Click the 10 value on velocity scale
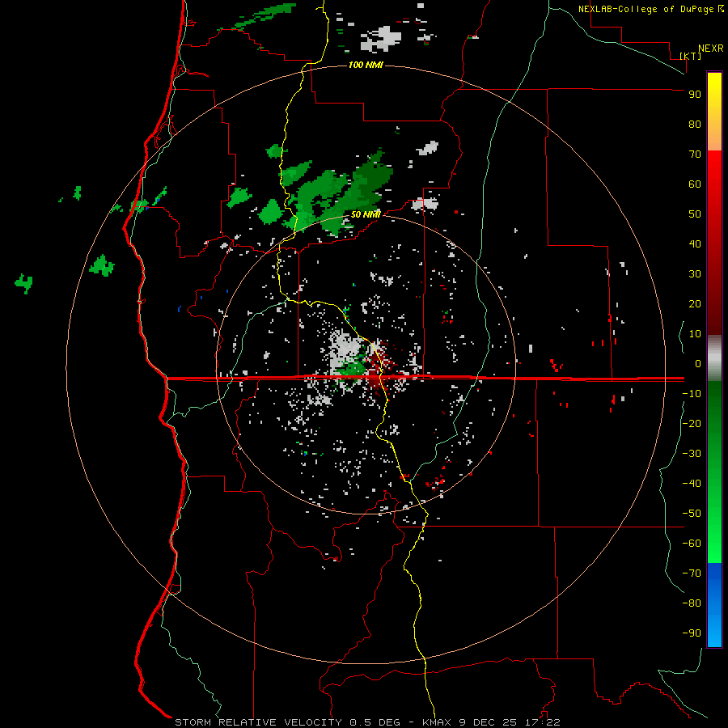Image resolution: width=728 pixels, height=728 pixels. point(695,334)
